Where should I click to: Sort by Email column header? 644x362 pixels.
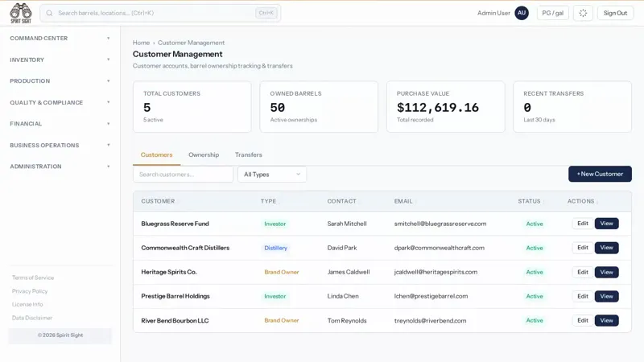point(403,201)
